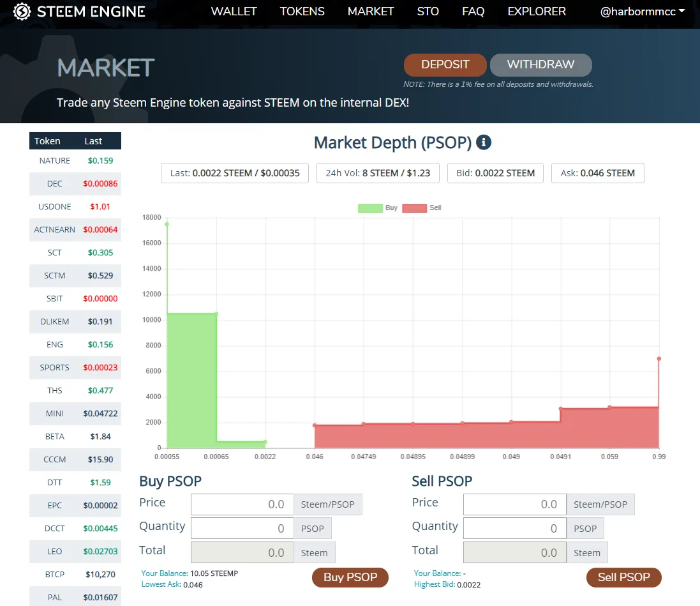Image resolution: width=700 pixels, height=606 pixels.
Task: Click the Token column header
Action: coord(47,141)
